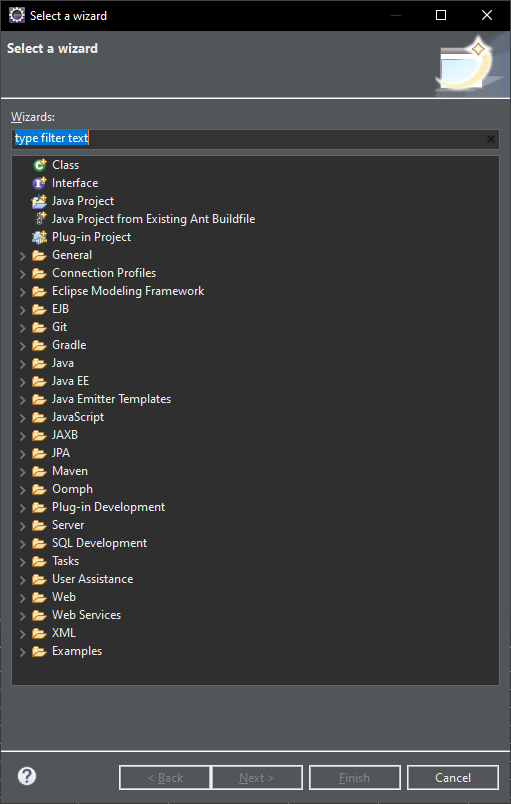Image resolution: width=511 pixels, height=804 pixels.
Task: Expand the Git folder arrow
Action: click(x=23, y=327)
